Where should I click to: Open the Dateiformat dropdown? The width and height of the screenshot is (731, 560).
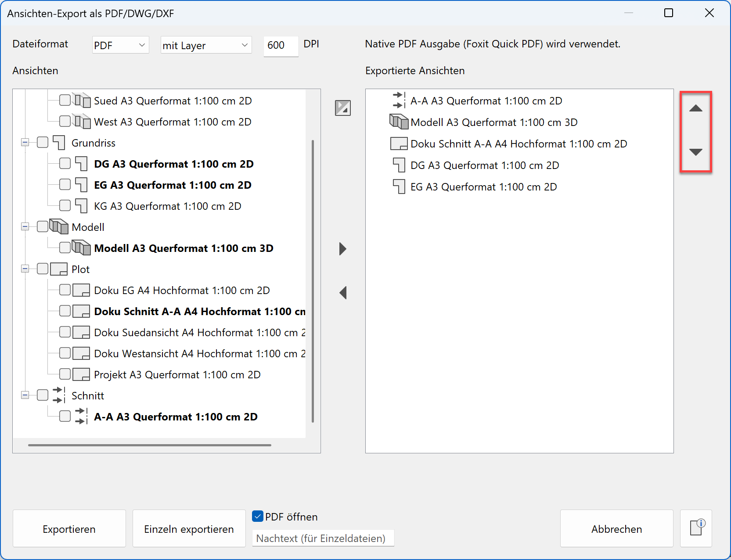pyautogui.click(x=120, y=44)
